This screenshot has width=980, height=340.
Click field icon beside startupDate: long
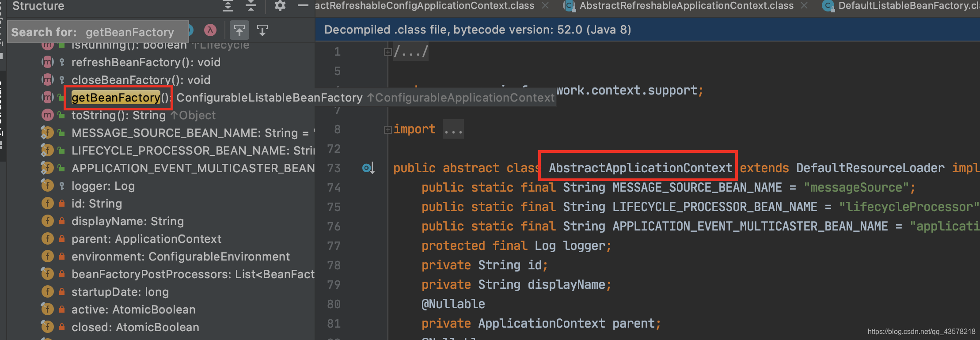(x=47, y=292)
